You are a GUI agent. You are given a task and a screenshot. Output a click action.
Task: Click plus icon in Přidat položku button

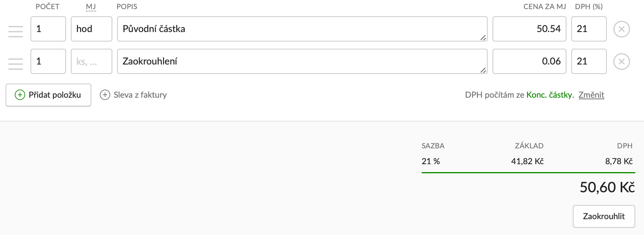(x=20, y=95)
